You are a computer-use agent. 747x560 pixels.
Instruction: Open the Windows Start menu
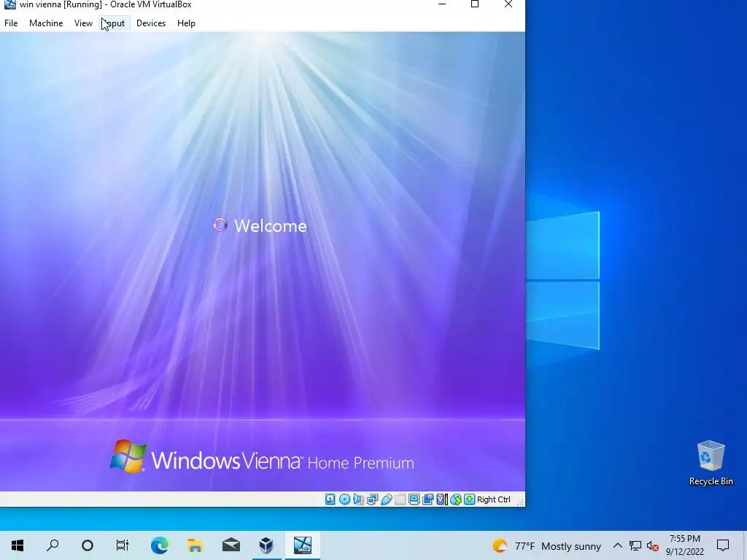pos(18,545)
